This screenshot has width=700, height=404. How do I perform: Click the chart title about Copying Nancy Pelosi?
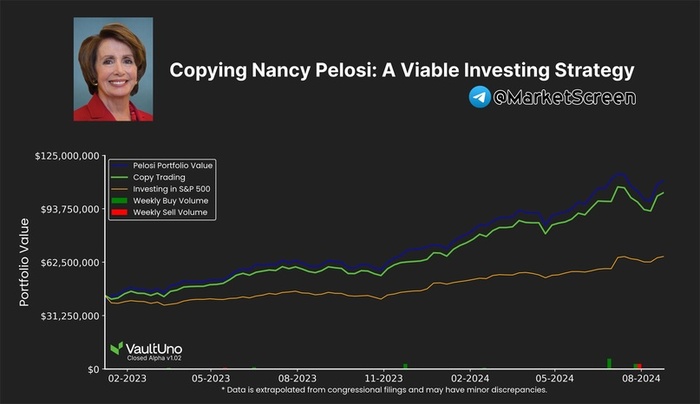coord(402,70)
